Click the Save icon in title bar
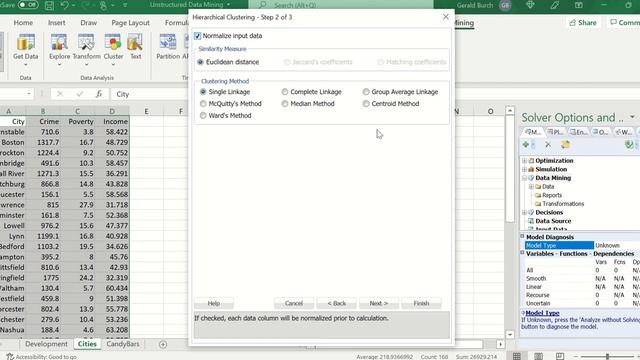This screenshot has width=640, height=360. (x=49, y=5)
